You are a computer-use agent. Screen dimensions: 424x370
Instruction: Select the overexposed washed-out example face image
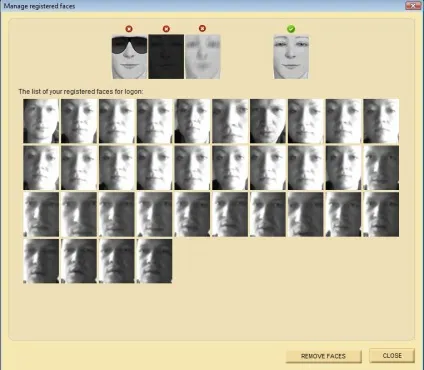[203, 57]
